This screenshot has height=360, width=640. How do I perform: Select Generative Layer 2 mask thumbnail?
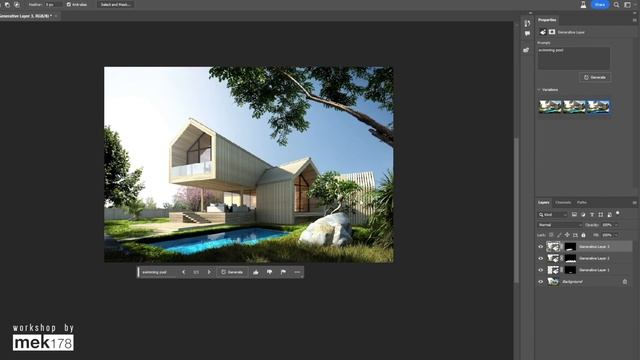pyautogui.click(x=570, y=258)
